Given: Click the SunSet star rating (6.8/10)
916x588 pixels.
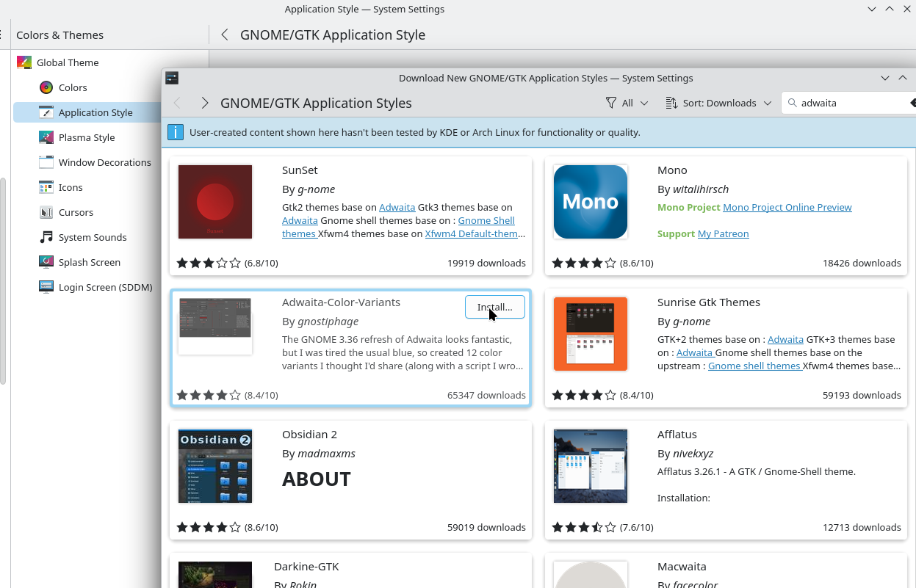Looking at the screenshot, I should 228,263.
